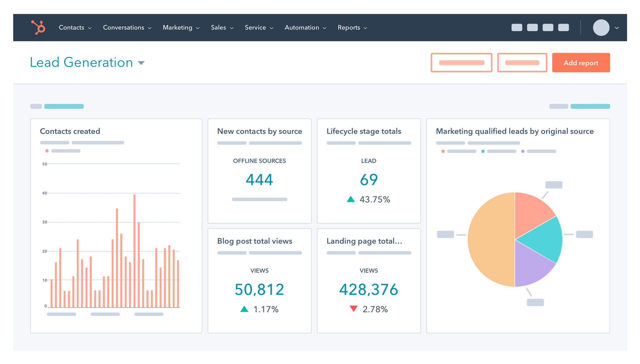Click the red down triangle next to 2.78%
The width and height of the screenshot is (640, 364).
pyautogui.click(x=353, y=308)
